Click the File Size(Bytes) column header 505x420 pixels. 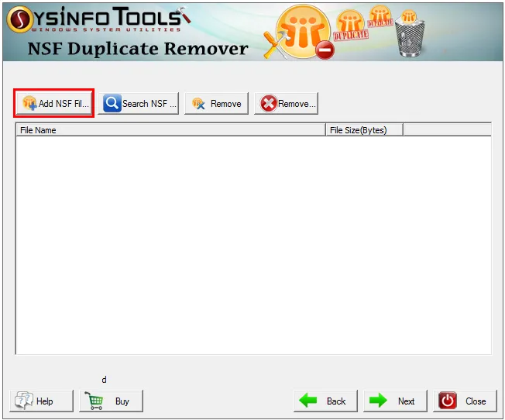tap(364, 130)
